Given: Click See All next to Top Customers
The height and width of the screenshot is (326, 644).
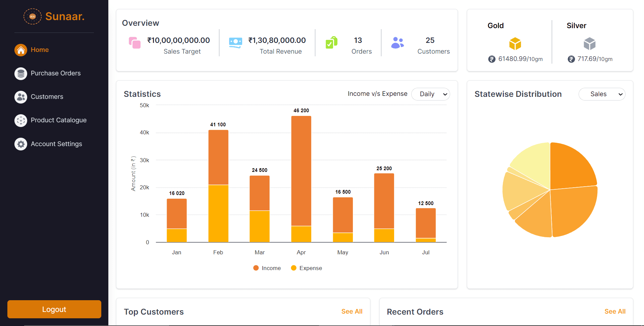Looking at the screenshot, I should [x=352, y=311].
